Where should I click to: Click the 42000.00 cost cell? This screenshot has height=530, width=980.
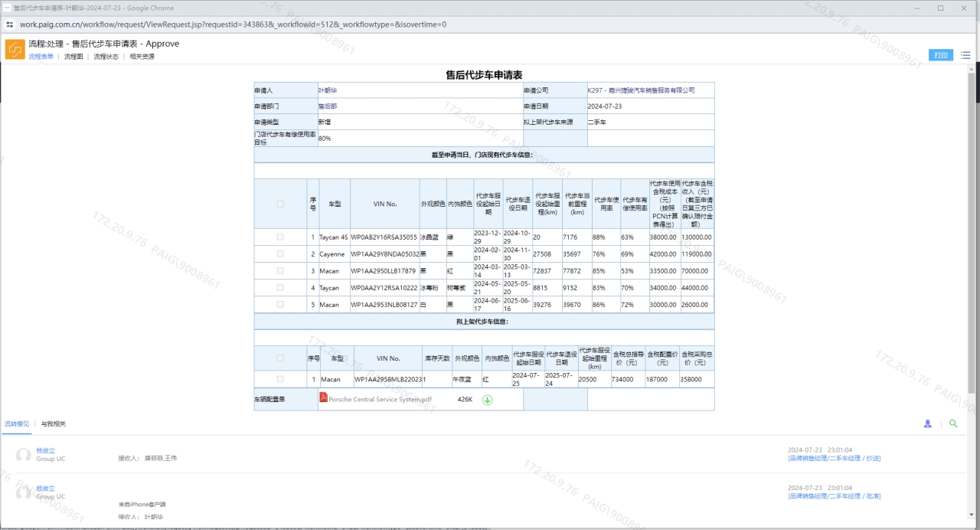[x=663, y=254]
